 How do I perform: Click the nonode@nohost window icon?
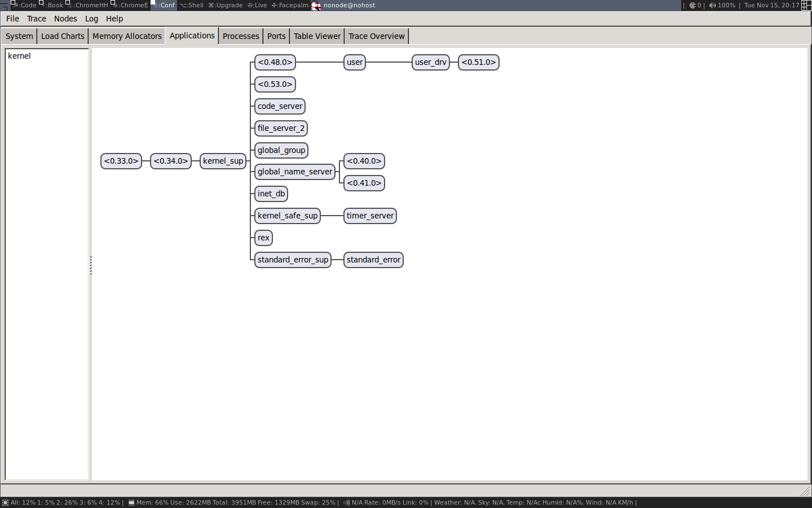pyautogui.click(x=316, y=6)
